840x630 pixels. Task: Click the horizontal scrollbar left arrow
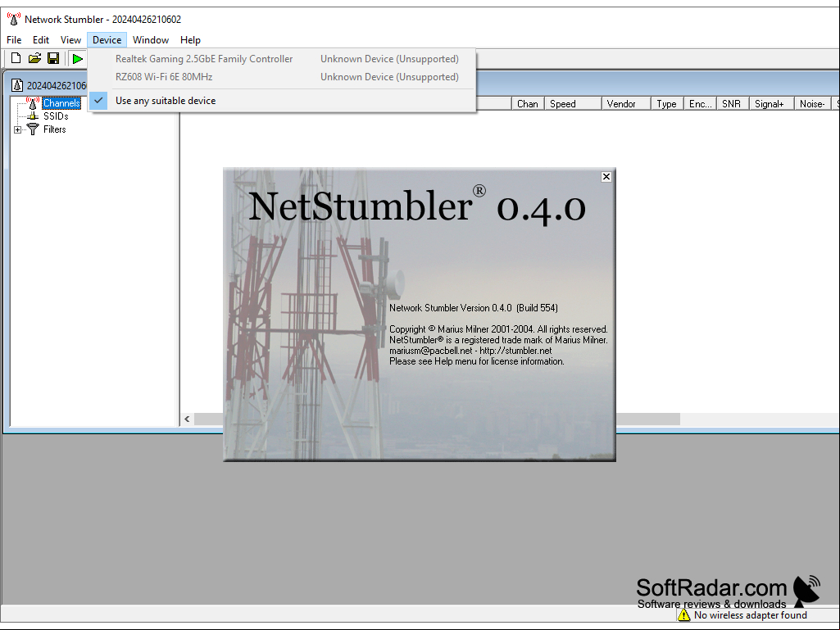(187, 419)
